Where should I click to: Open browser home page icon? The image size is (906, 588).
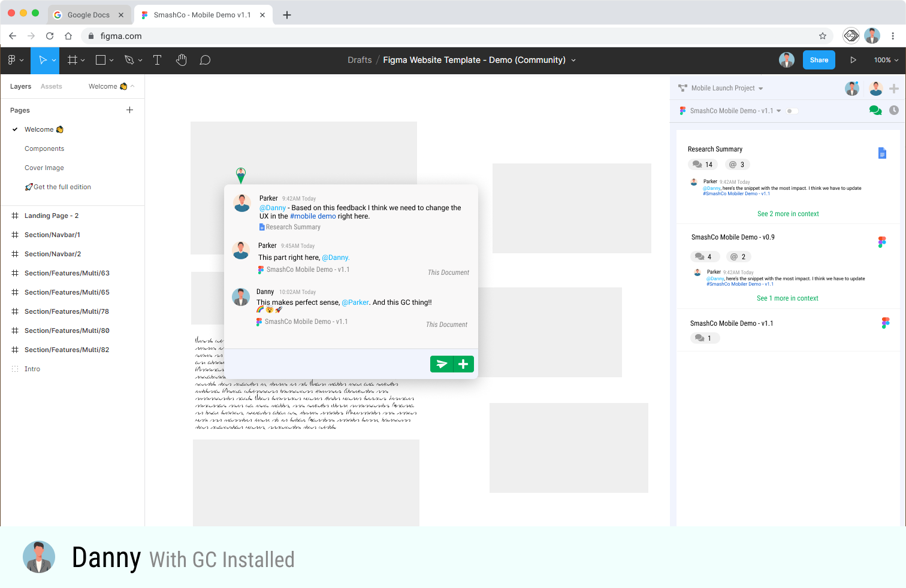68,36
